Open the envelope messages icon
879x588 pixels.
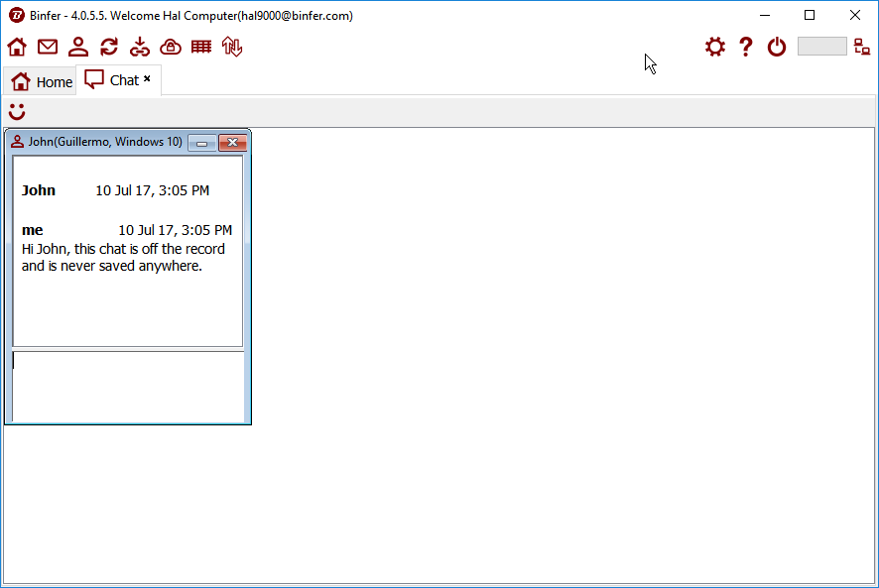point(48,47)
